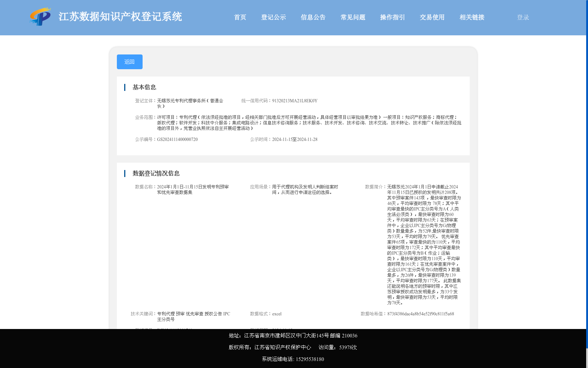Select credit code 91320213MA21L8EK0Y
The image size is (588, 368).
tap(295, 101)
